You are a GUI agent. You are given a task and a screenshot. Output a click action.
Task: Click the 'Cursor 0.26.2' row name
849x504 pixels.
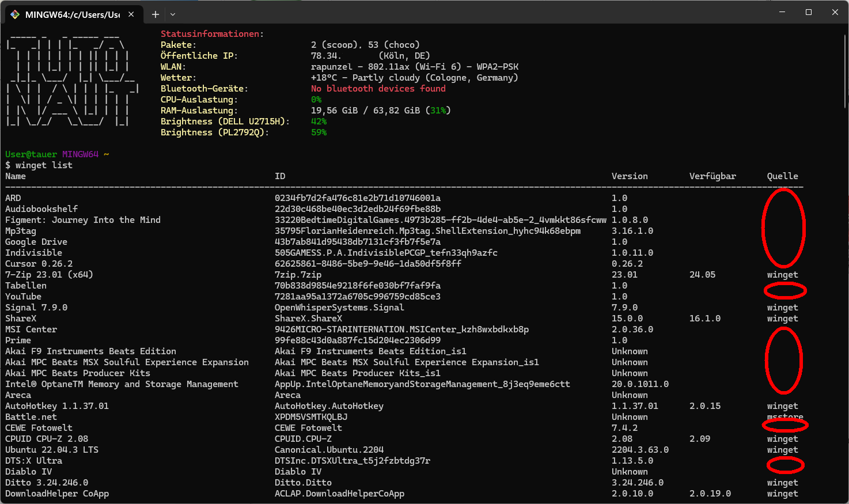pos(39,264)
